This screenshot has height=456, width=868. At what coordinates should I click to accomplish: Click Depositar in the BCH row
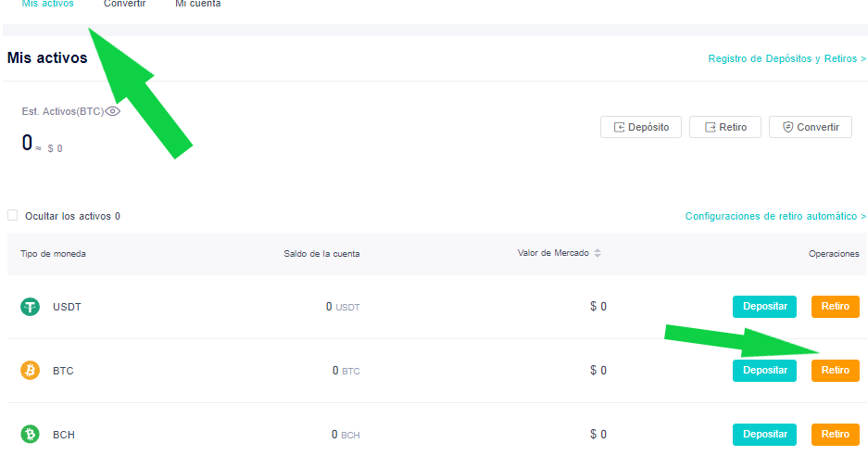pos(764,435)
